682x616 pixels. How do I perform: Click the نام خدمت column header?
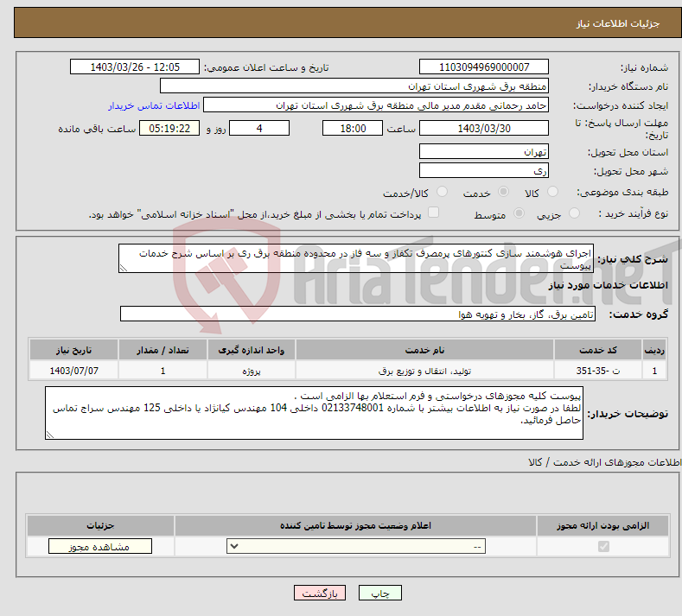coord(424,350)
